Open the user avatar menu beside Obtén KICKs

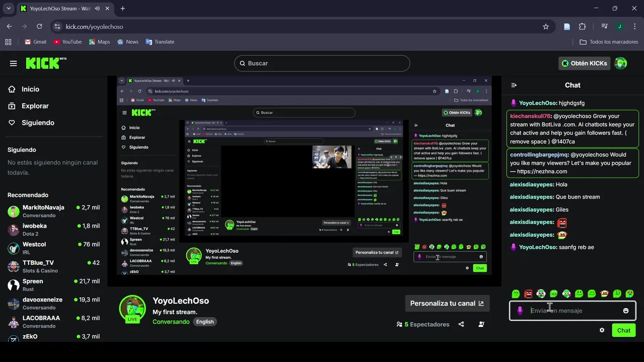[x=621, y=63]
